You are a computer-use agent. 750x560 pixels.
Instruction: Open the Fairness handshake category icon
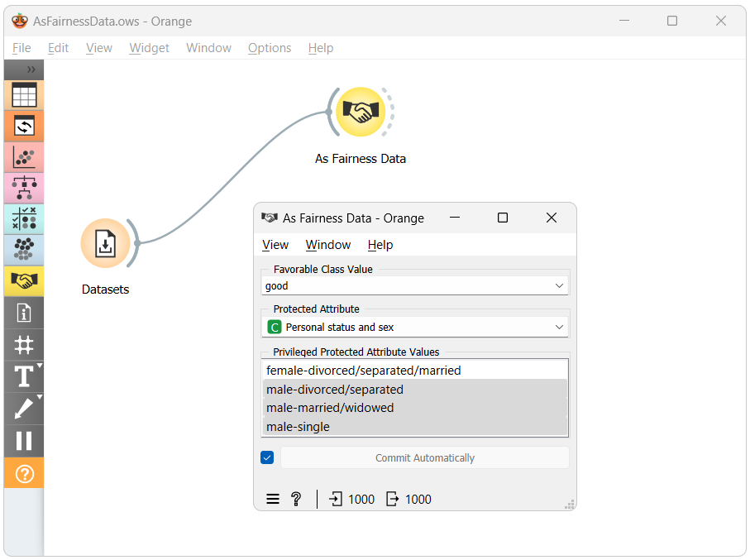coord(24,281)
